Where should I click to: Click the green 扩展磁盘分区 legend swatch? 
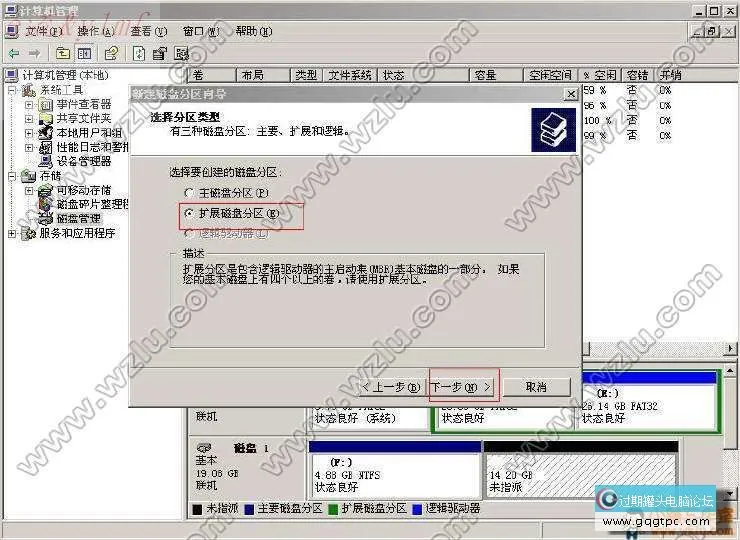tap(333, 509)
